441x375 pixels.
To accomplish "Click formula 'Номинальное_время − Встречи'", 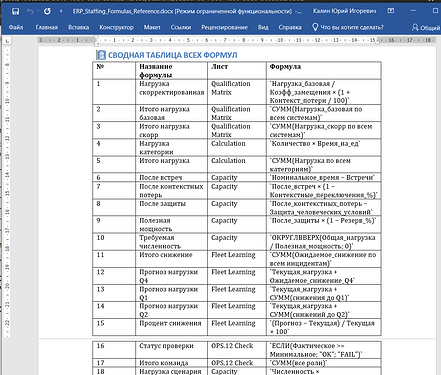I will point(324,177).
